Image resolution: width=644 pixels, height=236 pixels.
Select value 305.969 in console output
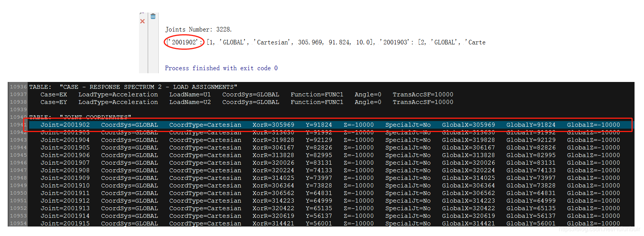pos(310,42)
